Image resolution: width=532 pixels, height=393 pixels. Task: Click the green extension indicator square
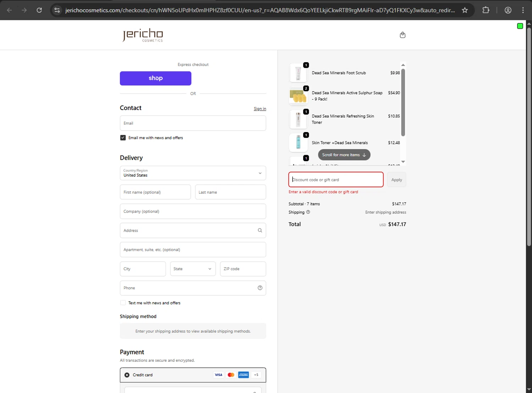pyautogui.click(x=520, y=26)
